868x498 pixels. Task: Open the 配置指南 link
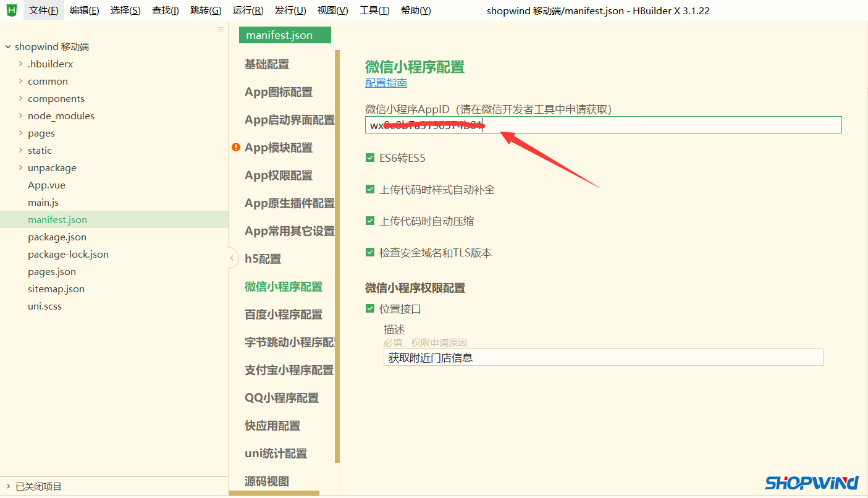(x=386, y=83)
